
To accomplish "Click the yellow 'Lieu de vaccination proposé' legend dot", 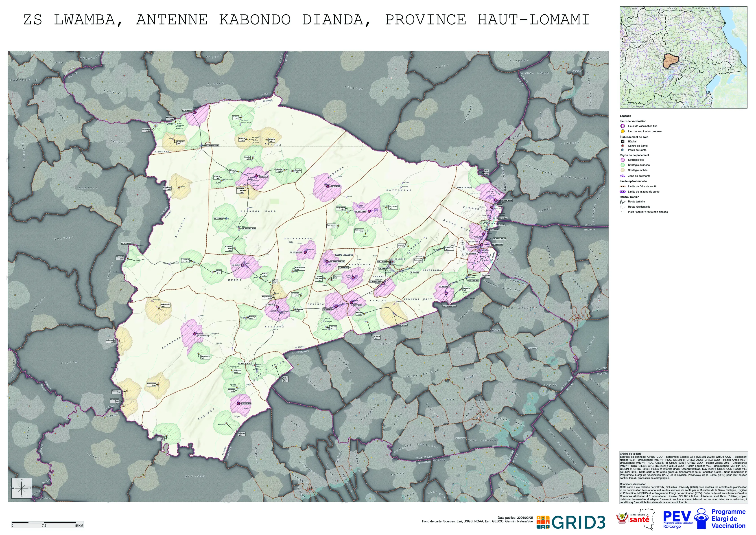I will (x=623, y=132).
